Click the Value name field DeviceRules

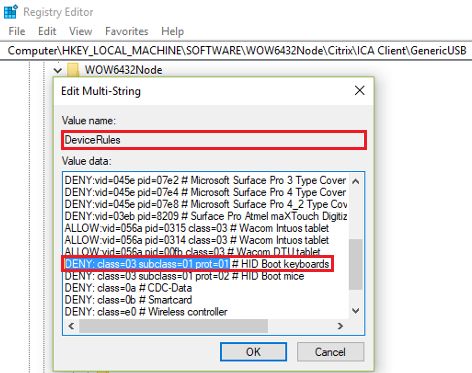(x=214, y=140)
